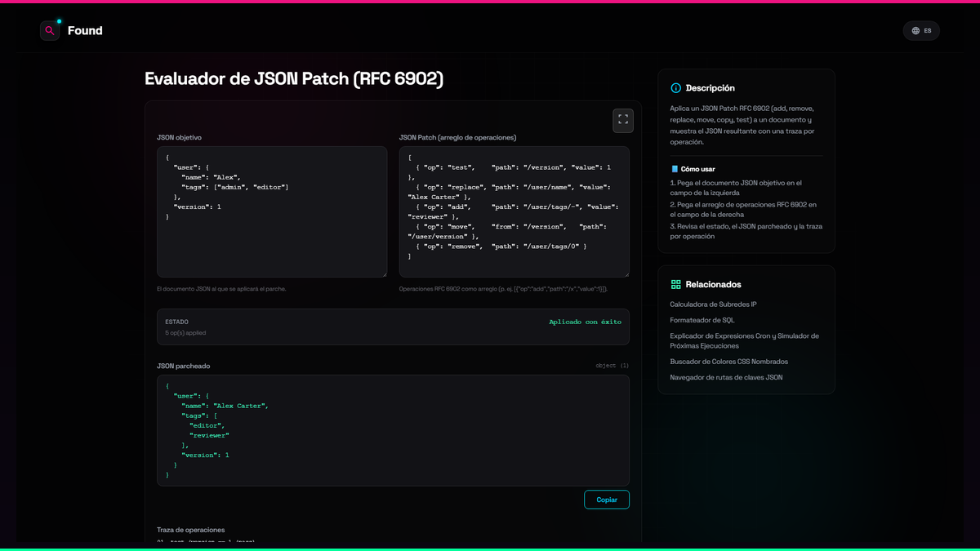Click the resize handle of JSON Patch area
This screenshot has height=551, width=980.
626,273
